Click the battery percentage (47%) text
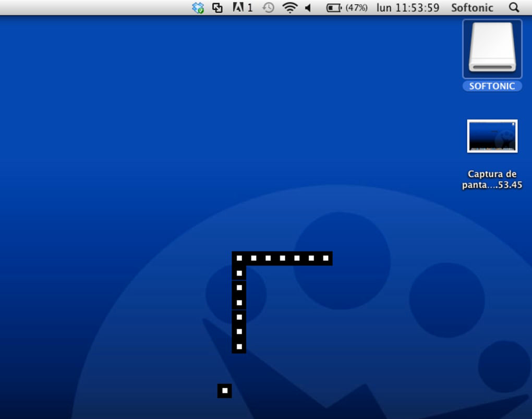 point(356,7)
